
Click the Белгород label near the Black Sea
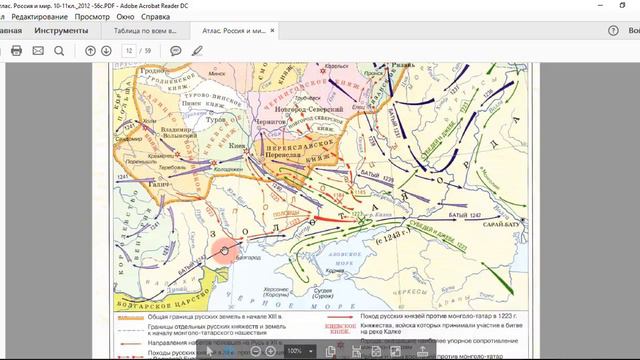(x=248, y=258)
